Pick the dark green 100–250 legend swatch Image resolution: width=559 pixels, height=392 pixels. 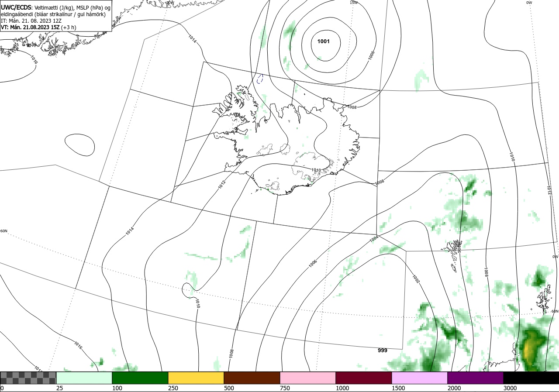click(140, 378)
